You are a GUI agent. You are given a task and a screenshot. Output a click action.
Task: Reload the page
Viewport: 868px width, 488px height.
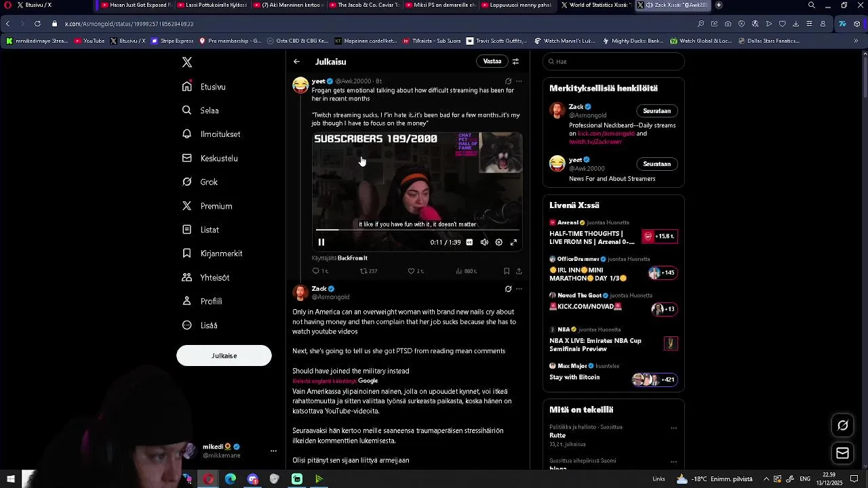[x=37, y=24]
